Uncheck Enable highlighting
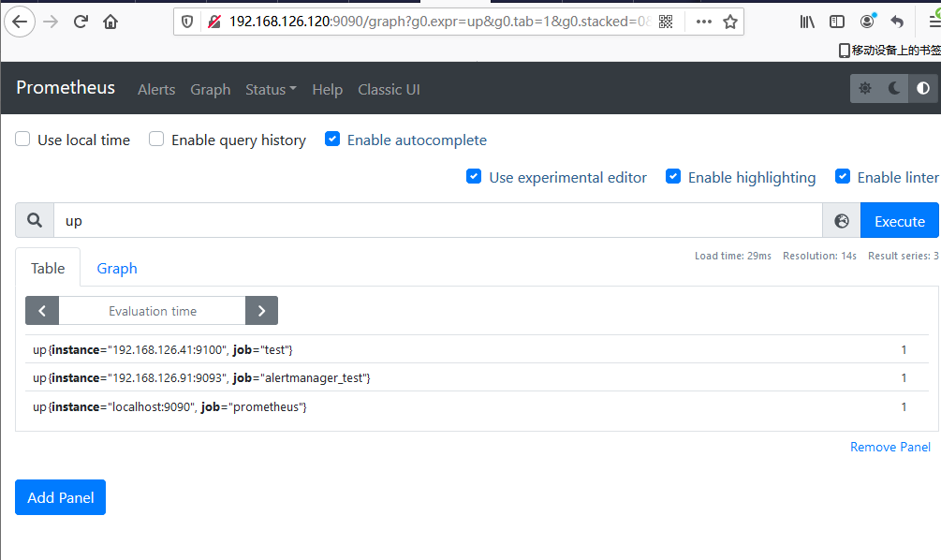This screenshot has width=941, height=560. pos(672,176)
